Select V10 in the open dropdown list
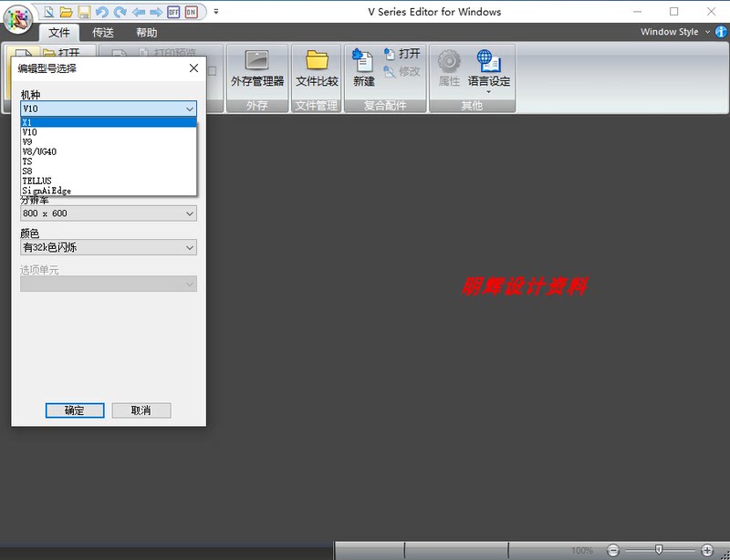 (109, 132)
